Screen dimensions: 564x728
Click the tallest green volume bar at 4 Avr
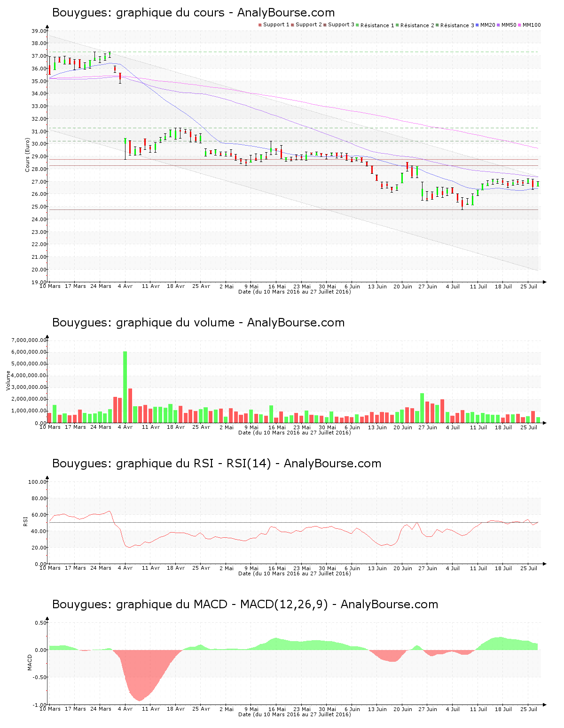click(x=125, y=387)
